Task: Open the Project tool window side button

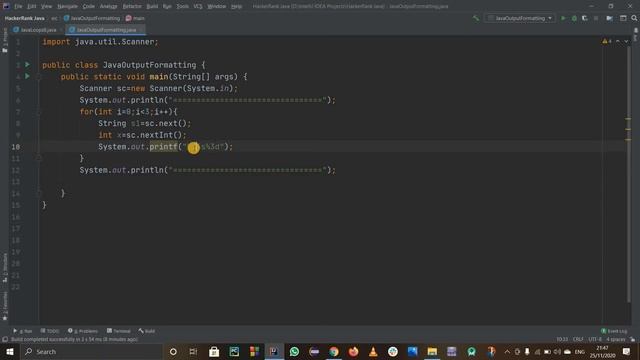Action: click(x=5, y=40)
